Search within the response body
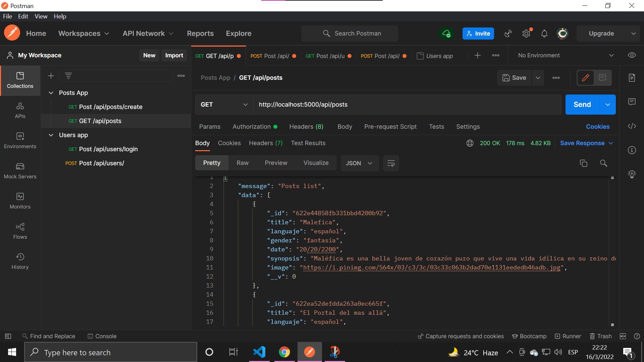644x362 pixels. click(x=603, y=163)
